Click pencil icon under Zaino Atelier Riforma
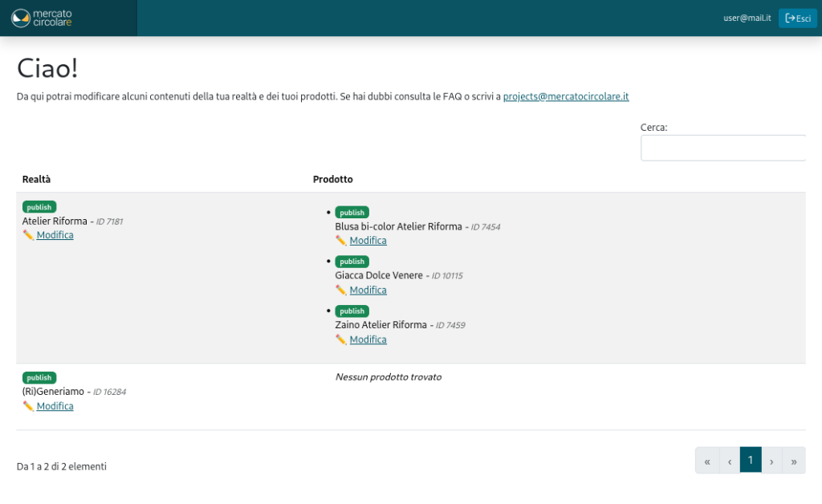This screenshot has height=504, width=822. click(340, 339)
